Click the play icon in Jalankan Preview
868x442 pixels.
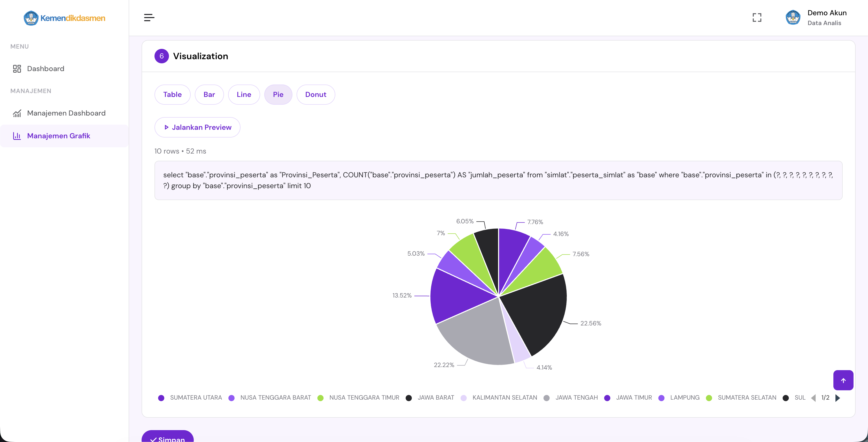(x=166, y=127)
